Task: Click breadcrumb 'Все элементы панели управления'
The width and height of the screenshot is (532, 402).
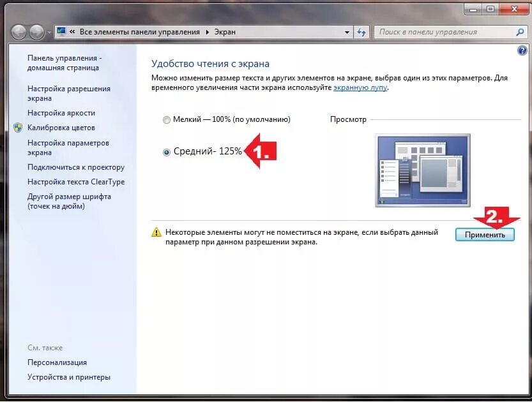Action: coord(139,32)
